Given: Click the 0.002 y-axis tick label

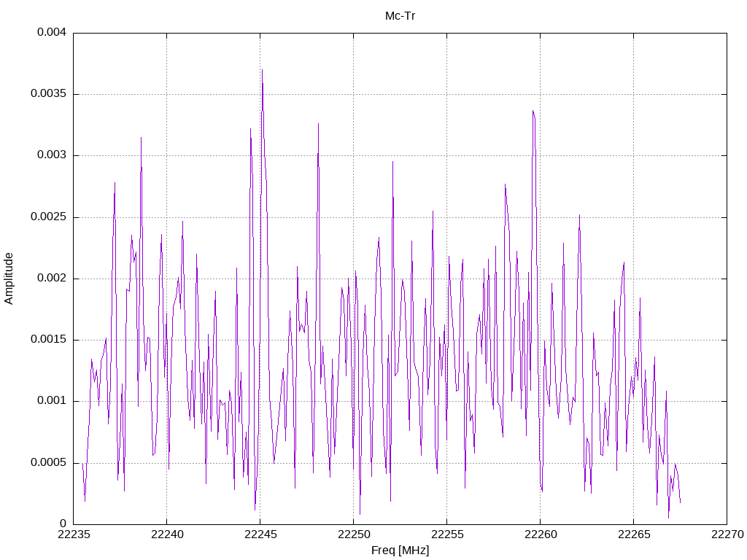Looking at the screenshot, I should 52,278.
